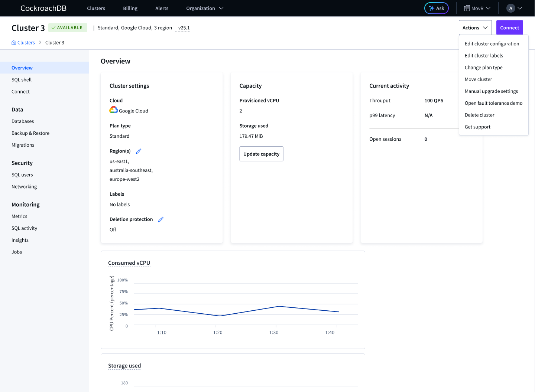Click the Ask sparkle icon
The image size is (535, 392).
pos(431,8)
